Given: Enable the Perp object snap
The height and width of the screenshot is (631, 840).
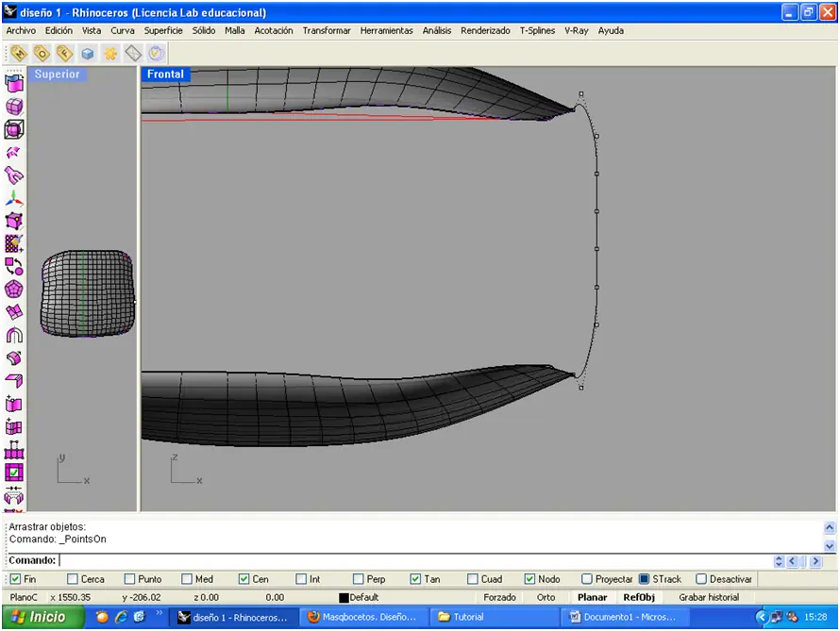Looking at the screenshot, I should point(359,579).
